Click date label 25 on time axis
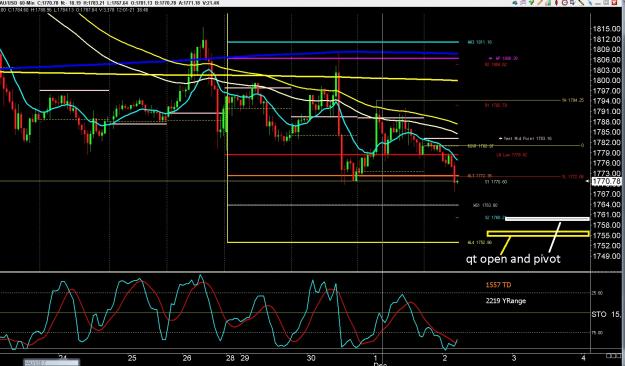This screenshot has height=366, width=625. (132, 358)
